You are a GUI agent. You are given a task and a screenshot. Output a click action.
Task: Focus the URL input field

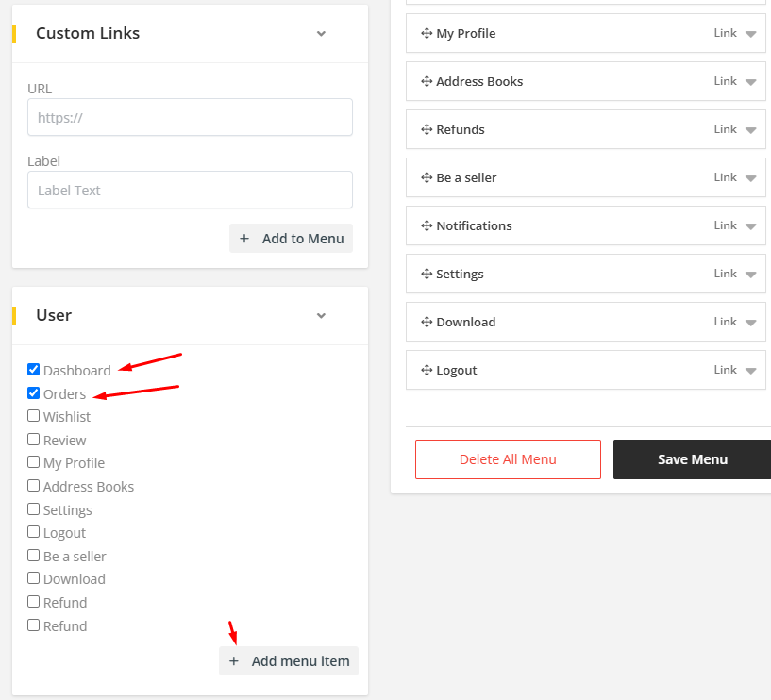(190, 118)
